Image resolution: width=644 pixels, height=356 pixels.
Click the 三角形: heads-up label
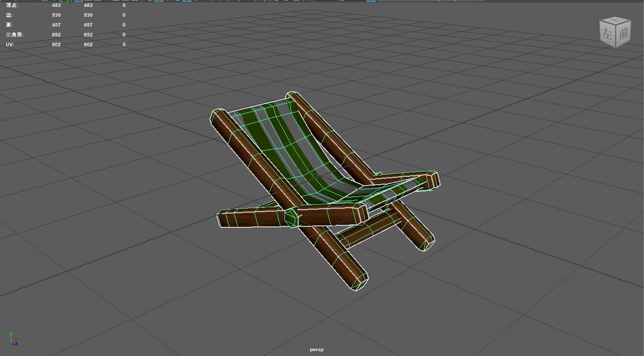pos(15,34)
